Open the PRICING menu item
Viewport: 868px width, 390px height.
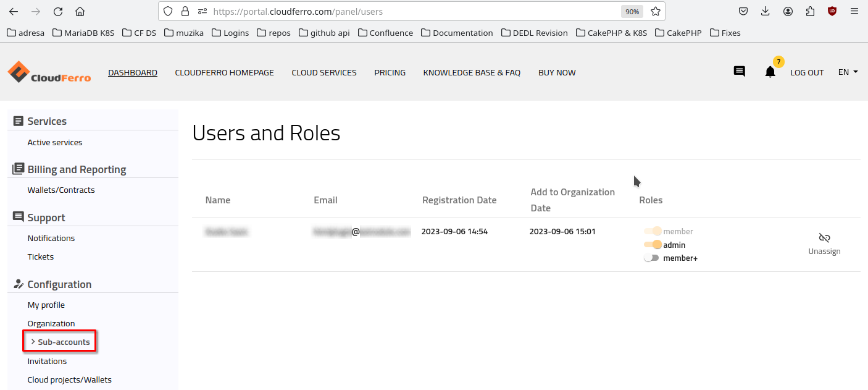pyautogui.click(x=390, y=72)
